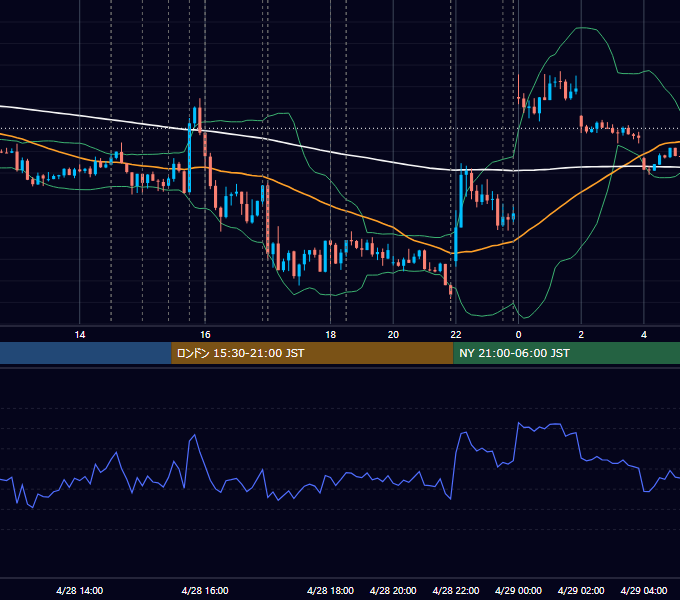Click the 22 hour label on price chart axis
This screenshot has width=680, height=600.
(456, 335)
